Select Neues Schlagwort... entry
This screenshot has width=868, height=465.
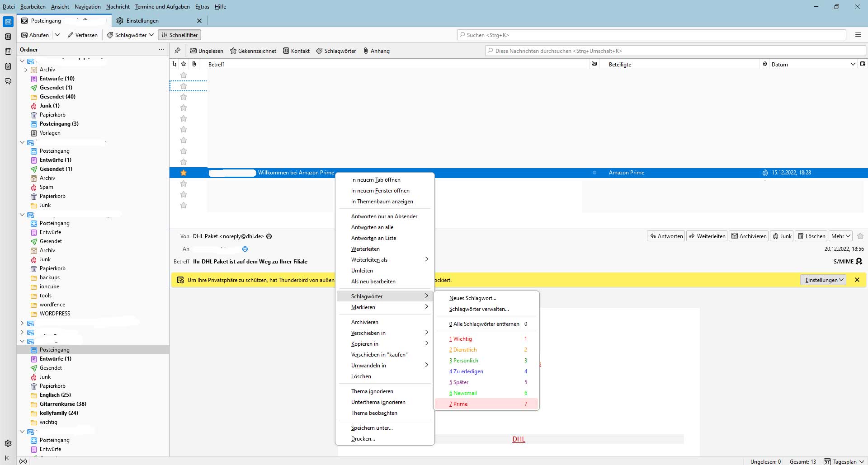486,298
